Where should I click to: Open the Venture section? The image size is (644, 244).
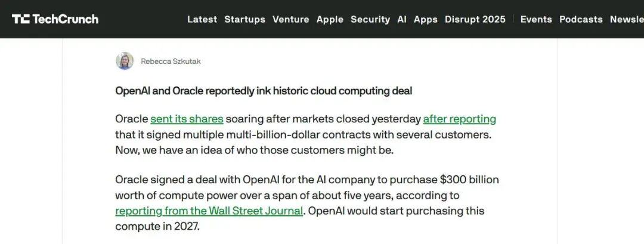coord(290,19)
